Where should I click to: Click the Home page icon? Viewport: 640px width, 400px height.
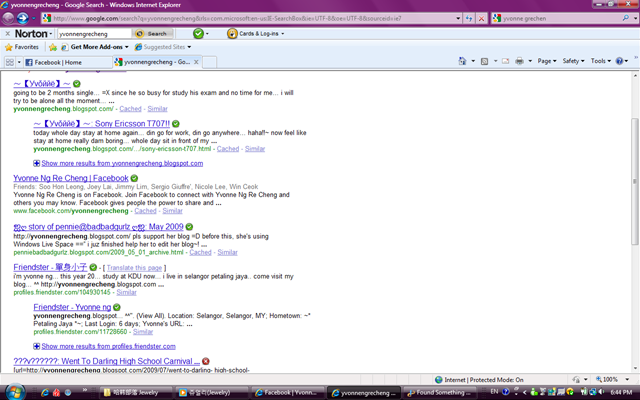click(x=462, y=61)
